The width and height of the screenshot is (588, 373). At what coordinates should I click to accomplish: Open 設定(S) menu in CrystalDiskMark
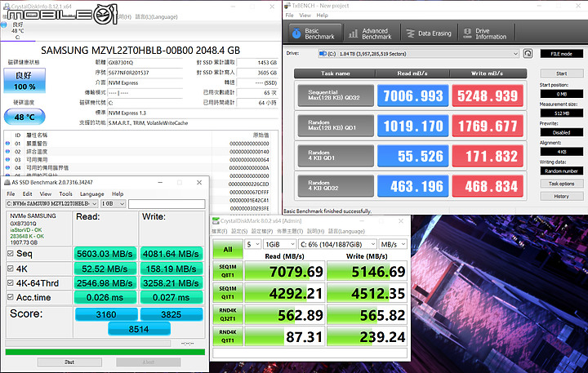239,231
